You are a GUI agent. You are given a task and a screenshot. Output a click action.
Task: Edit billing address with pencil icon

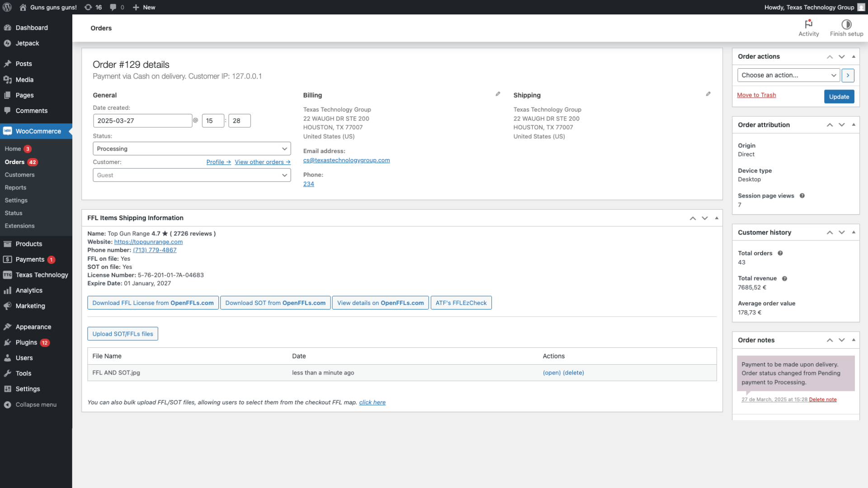point(498,94)
